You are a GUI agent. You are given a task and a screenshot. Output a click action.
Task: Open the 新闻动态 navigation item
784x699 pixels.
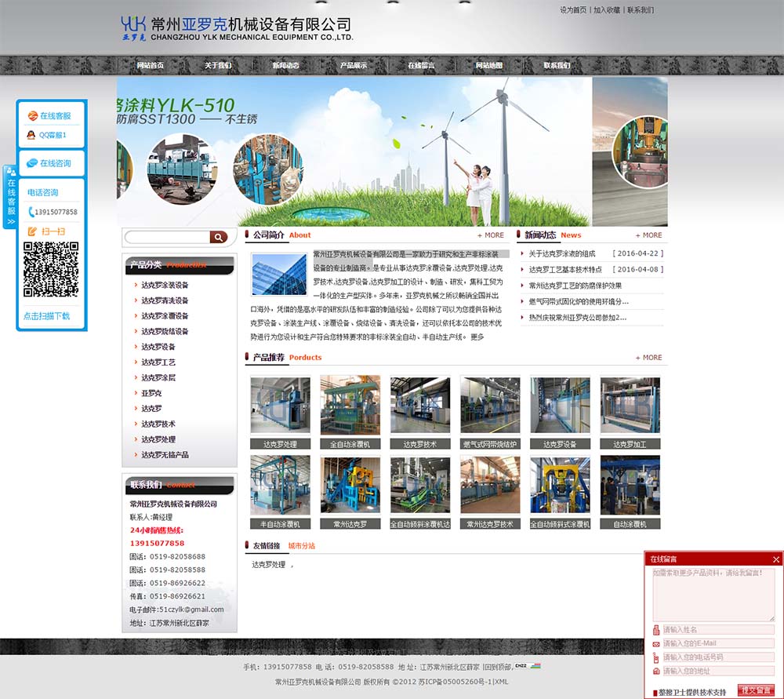[286, 66]
